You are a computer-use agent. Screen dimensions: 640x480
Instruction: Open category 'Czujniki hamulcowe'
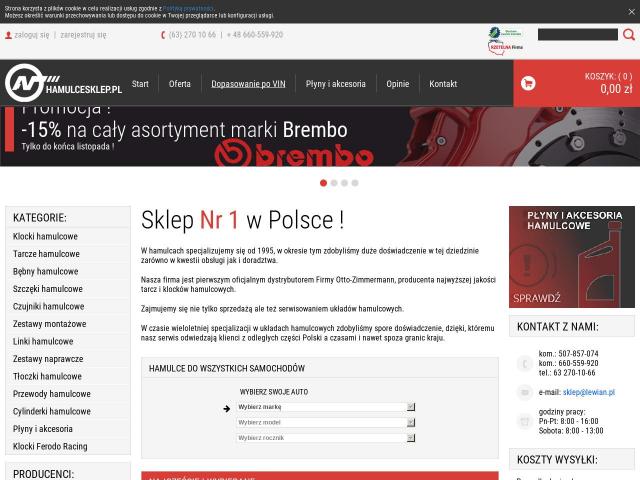(x=49, y=307)
